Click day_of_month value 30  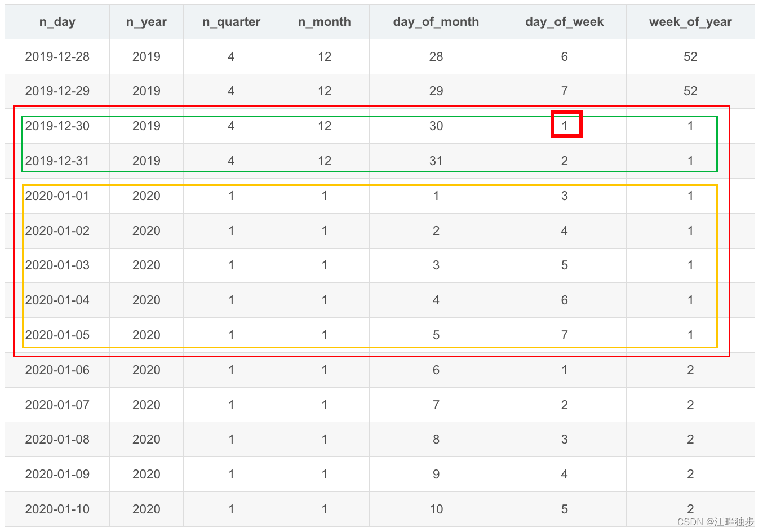point(436,126)
